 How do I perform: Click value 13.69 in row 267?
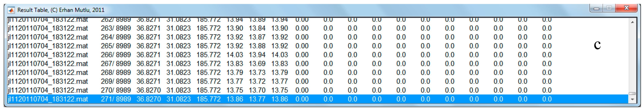coord(257,64)
